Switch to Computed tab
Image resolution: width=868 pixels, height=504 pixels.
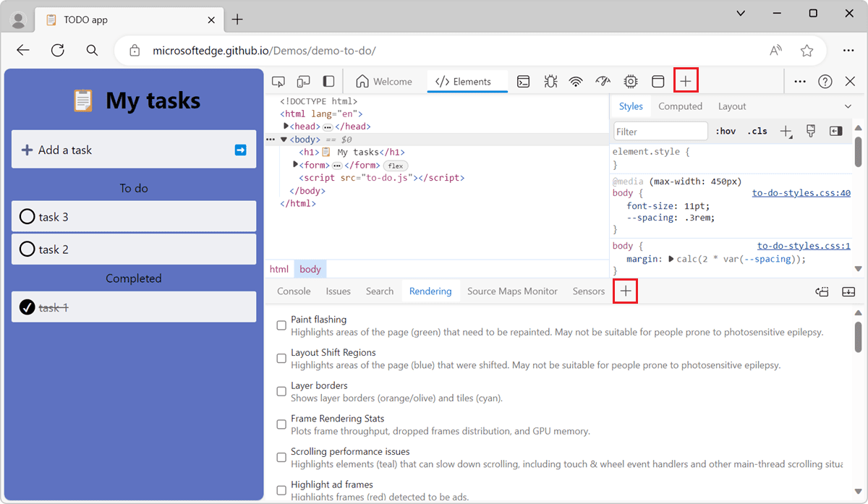680,106
